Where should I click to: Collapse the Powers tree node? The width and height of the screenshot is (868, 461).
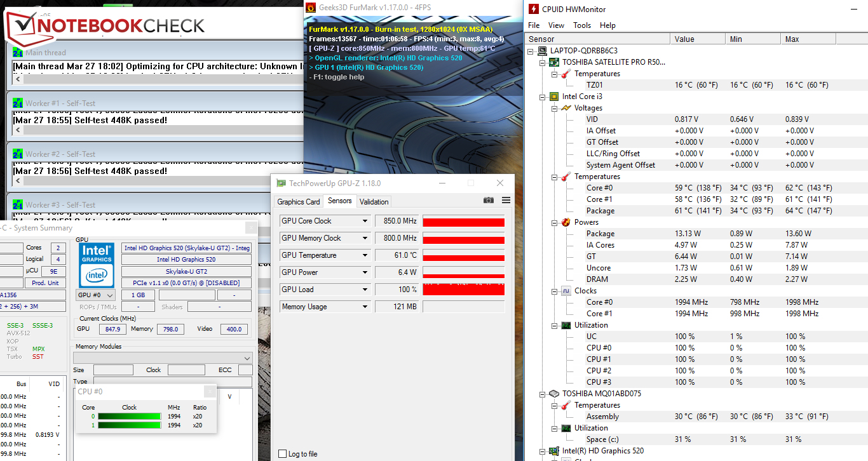(554, 222)
